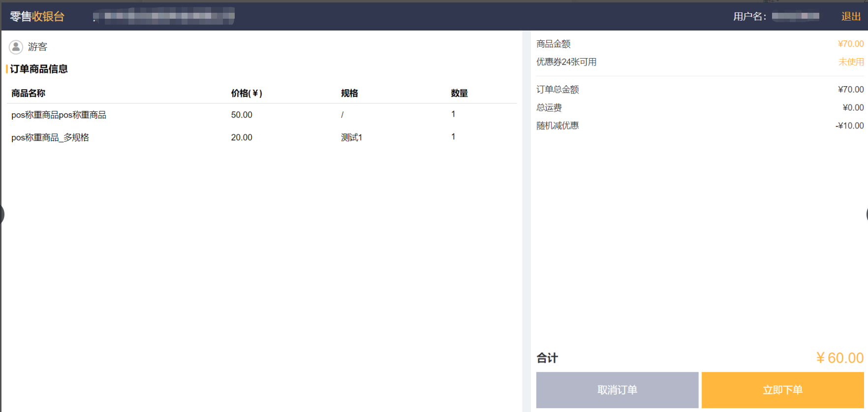Click the 测试1 specification cell
This screenshot has height=412, width=868.
tap(351, 138)
